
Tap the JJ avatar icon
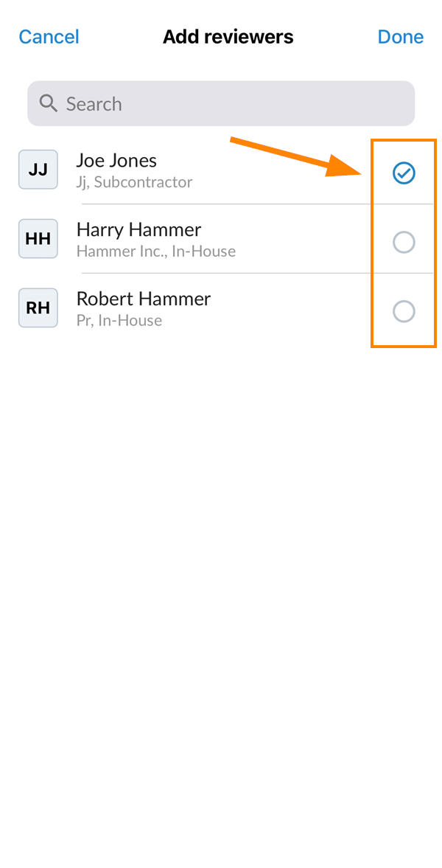[38, 170]
